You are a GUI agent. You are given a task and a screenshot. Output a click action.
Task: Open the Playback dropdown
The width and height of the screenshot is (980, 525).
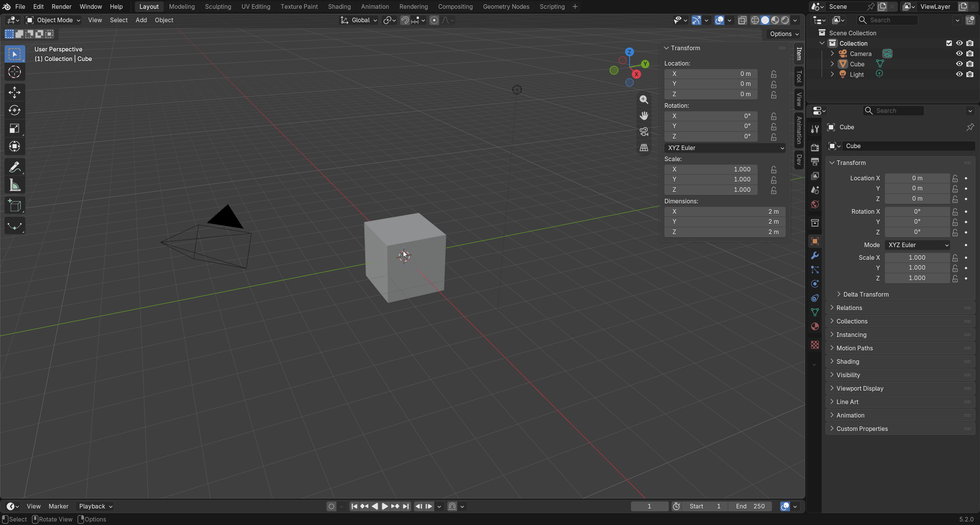coord(95,506)
